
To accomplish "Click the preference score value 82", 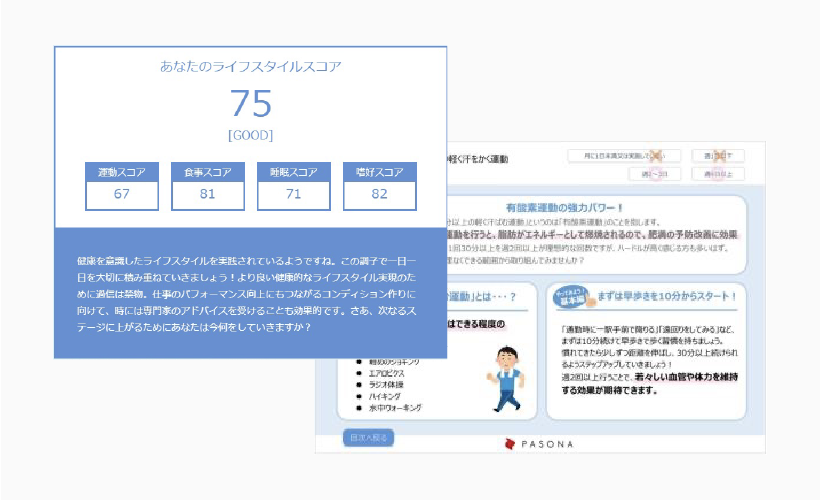I will click(x=380, y=194).
